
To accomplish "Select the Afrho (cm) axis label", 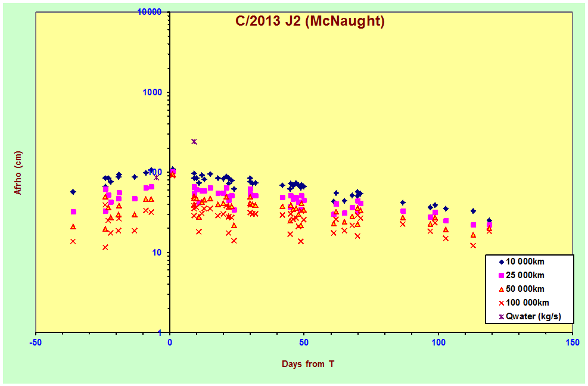I will 18,173.
